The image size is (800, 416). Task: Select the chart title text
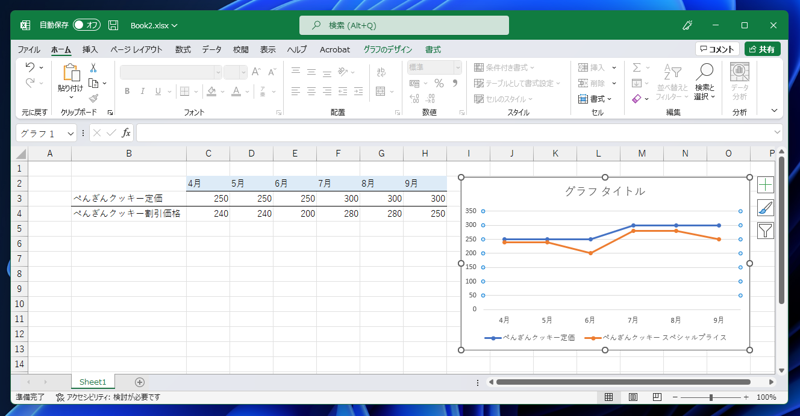coord(605,191)
